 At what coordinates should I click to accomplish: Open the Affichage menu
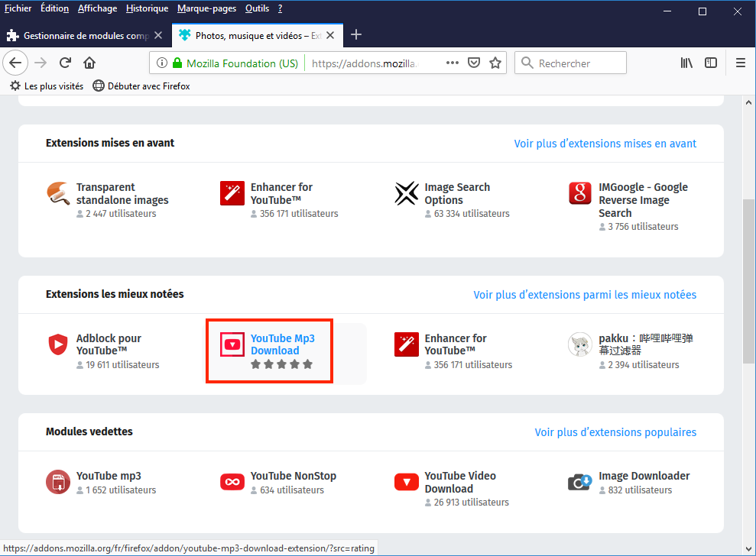tap(97, 8)
